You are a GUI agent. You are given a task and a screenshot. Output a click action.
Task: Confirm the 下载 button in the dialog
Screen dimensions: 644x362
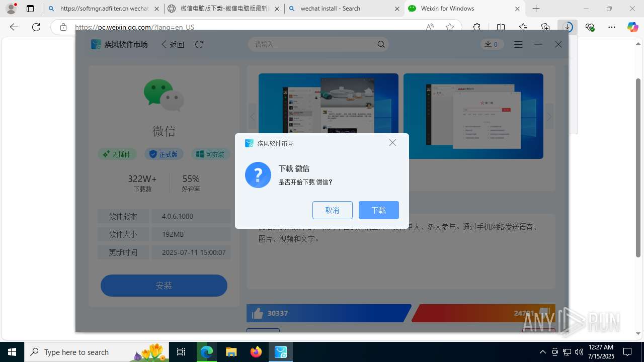378,210
